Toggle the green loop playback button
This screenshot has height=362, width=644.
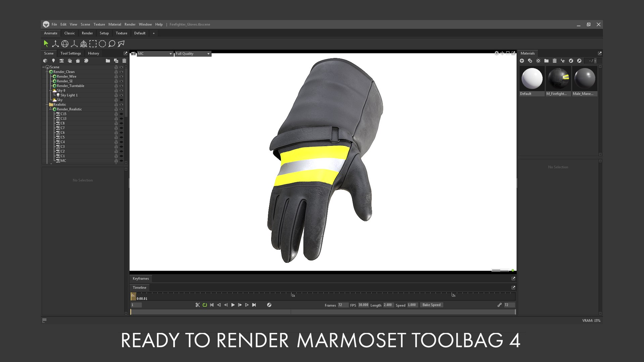pos(205,305)
